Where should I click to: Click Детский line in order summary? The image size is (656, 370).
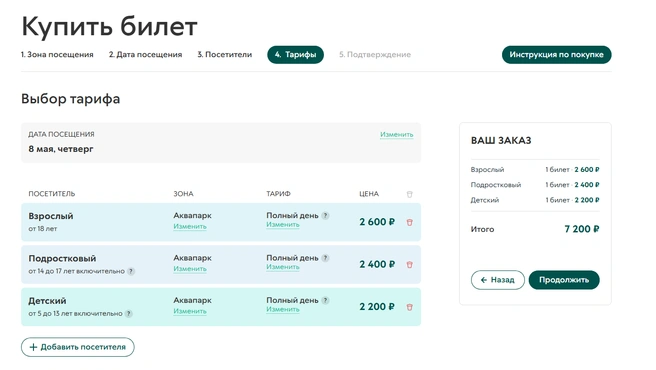click(535, 200)
